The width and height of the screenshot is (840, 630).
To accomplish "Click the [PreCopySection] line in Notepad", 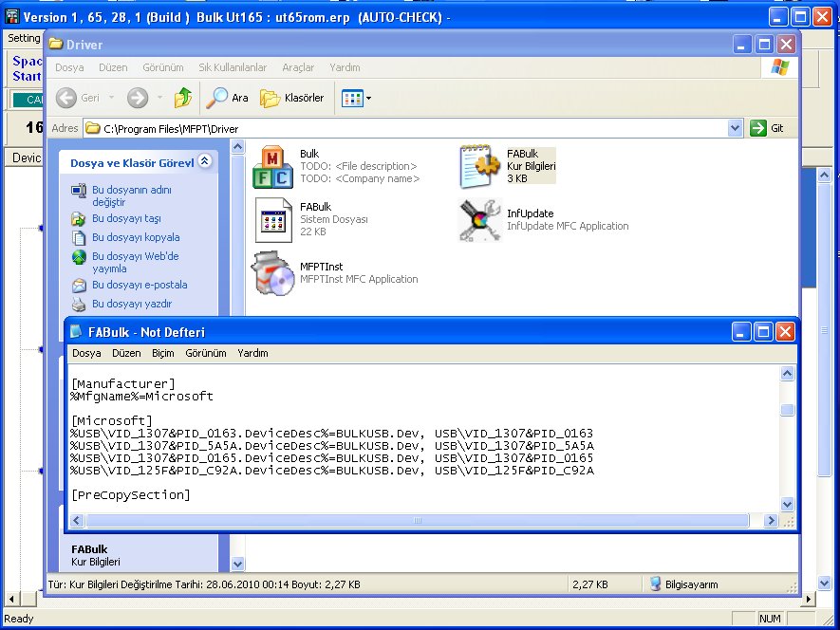I will (131, 494).
